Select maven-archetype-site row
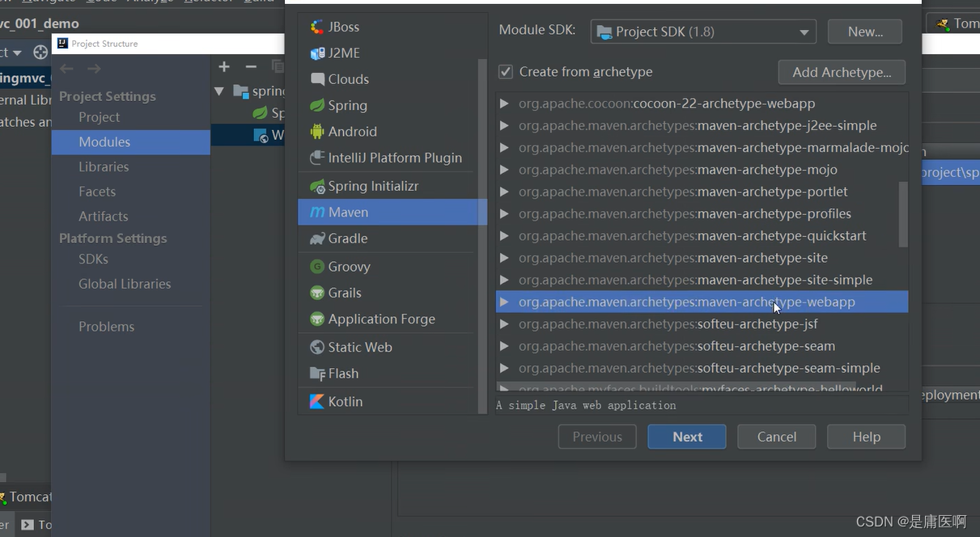This screenshot has width=980, height=537. [702, 257]
